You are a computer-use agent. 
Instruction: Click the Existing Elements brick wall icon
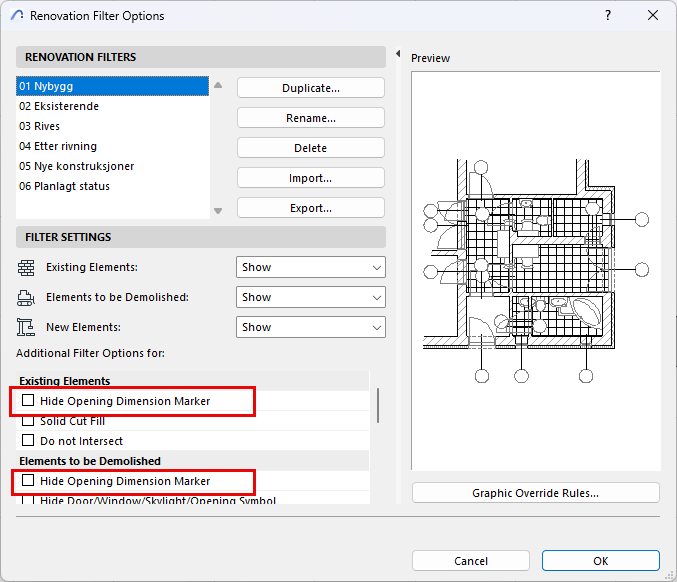(x=26, y=268)
